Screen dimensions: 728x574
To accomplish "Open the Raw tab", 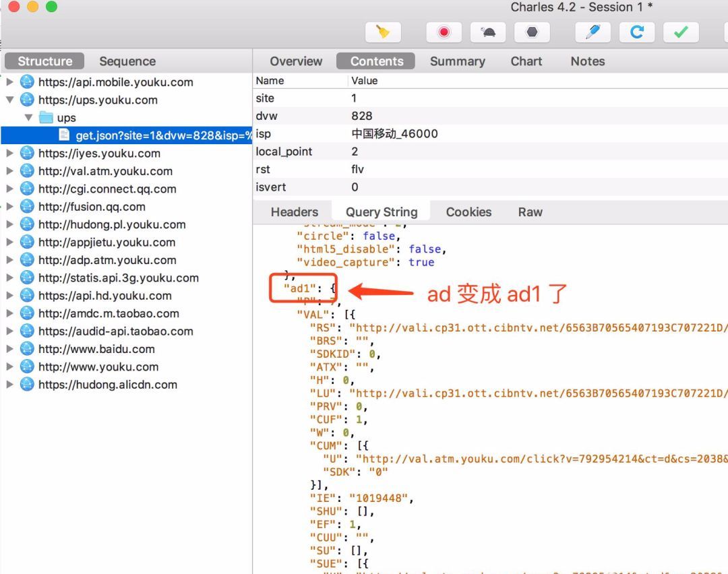I will [530, 212].
